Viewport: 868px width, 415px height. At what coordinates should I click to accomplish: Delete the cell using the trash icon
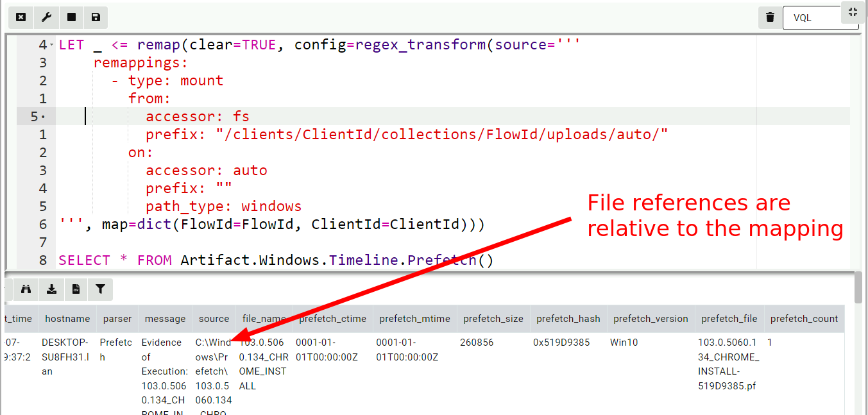click(x=769, y=17)
